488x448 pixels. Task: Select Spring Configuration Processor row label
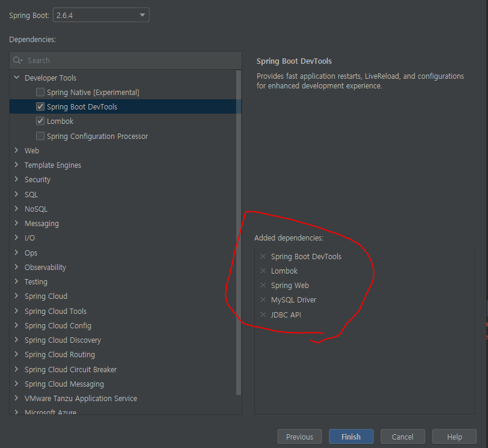pyautogui.click(x=97, y=137)
